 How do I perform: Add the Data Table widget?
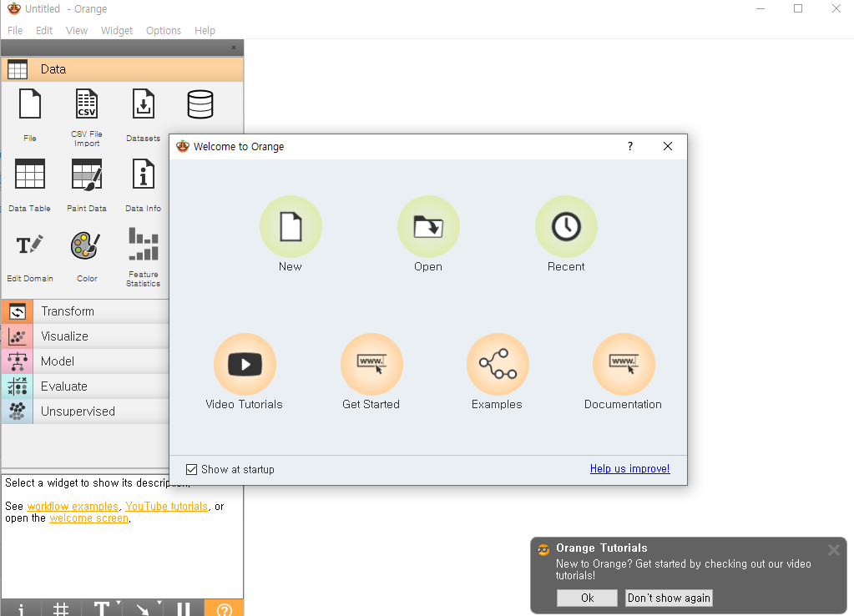30,184
